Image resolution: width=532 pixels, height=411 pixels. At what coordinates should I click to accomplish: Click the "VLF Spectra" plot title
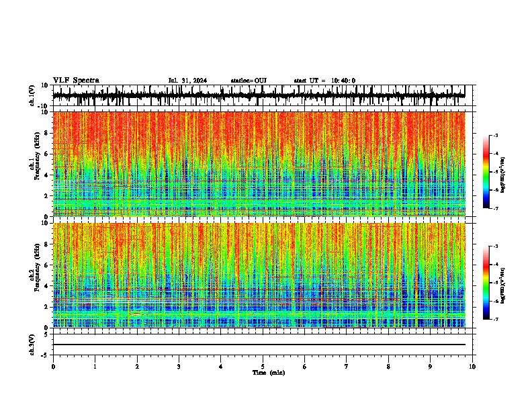click(x=76, y=81)
